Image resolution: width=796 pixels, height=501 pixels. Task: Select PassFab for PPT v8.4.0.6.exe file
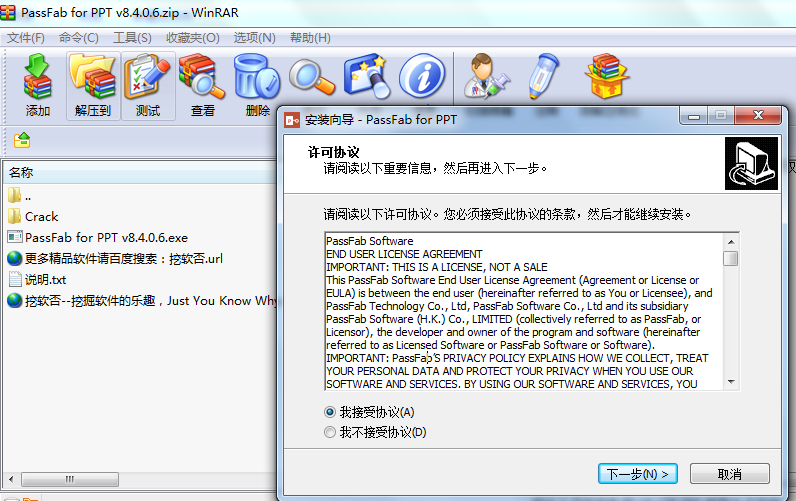coord(97,237)
